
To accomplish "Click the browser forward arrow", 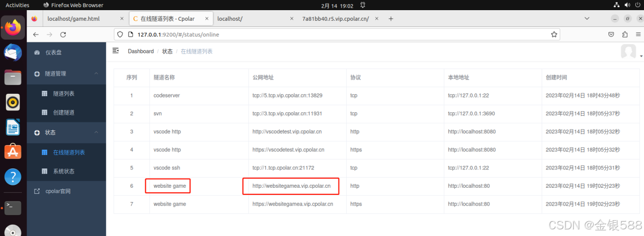I will pos(49,35).
